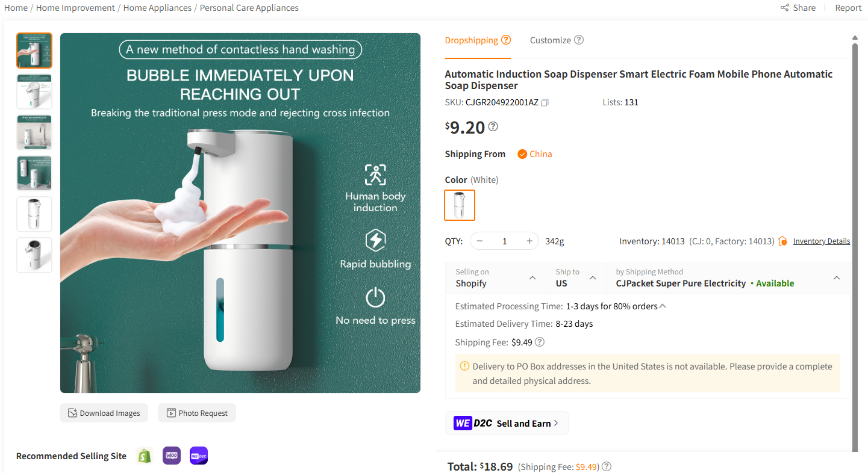
Task: Click the Shopify recommended selling site icon
Action: (144, 456)
